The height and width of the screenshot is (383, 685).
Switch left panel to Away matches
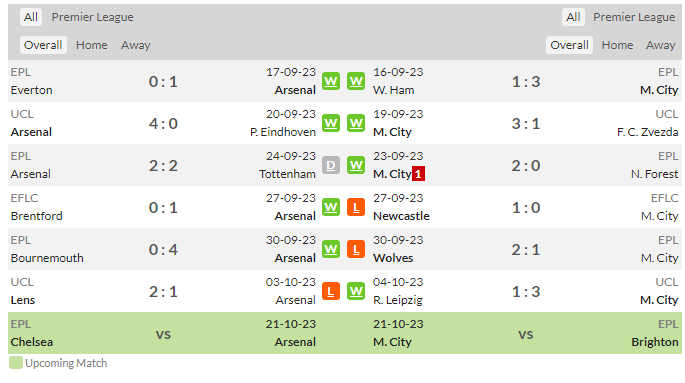pyautogui.click(x=135, y=45)
